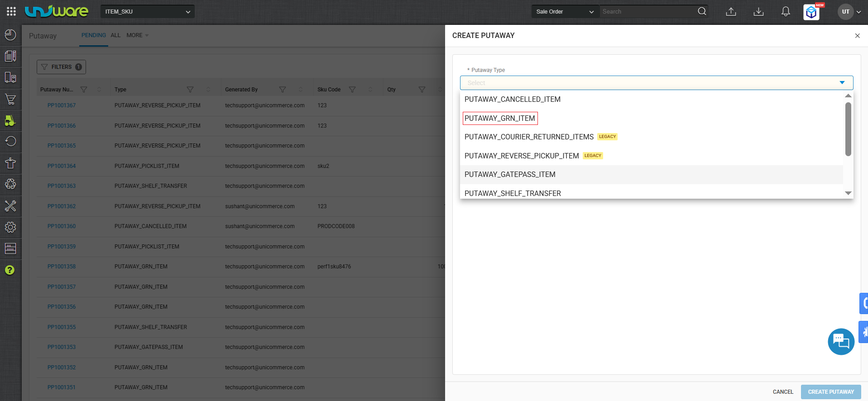Click the Uniware logo
This screenshot has width=868, height=401.
click(57, 11)
